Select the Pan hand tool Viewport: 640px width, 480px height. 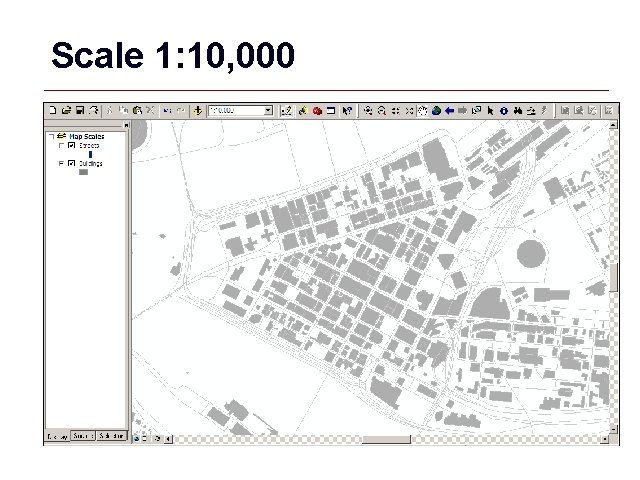(422, 111)
